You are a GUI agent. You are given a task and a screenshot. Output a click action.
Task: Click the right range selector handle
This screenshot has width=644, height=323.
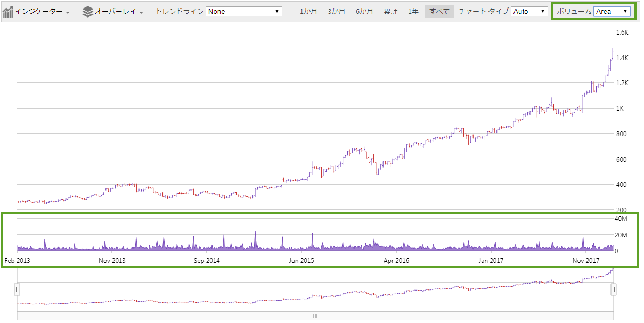pos(614,289)
